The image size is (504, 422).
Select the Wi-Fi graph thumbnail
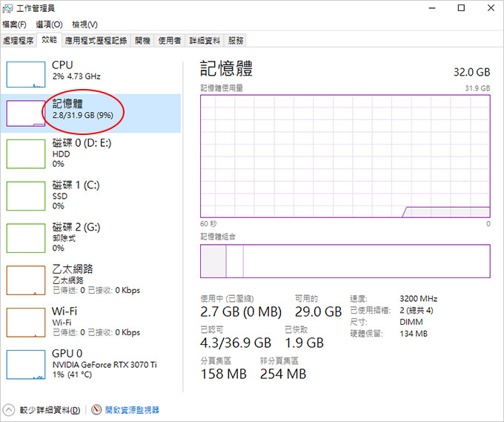[26, 323]
